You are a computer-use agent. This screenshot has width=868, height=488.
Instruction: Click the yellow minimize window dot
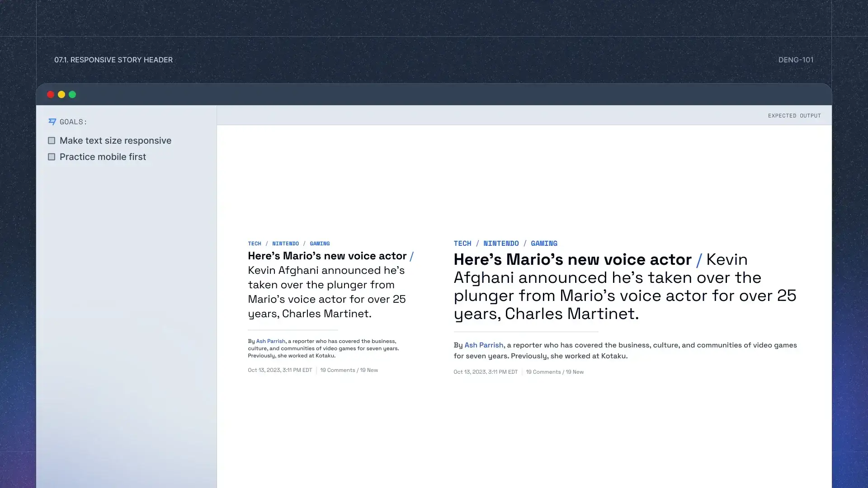tap(61, 94)
